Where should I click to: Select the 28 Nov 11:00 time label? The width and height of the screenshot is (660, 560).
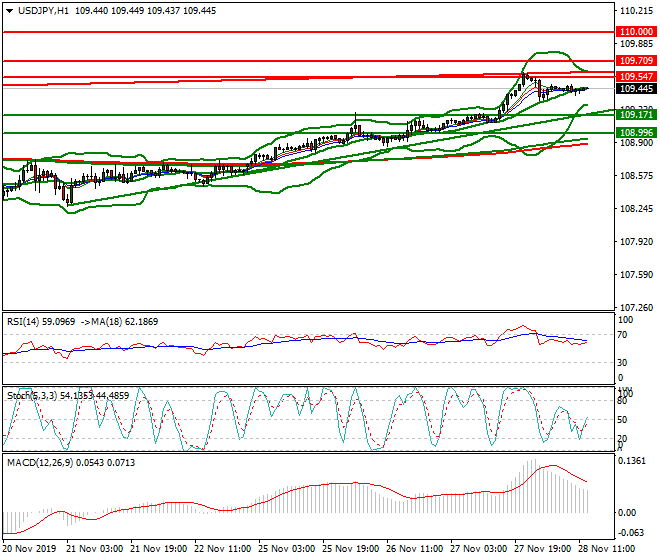coord(607,549)
